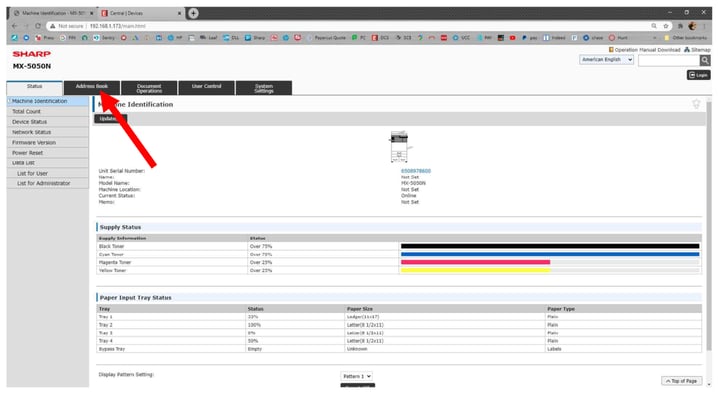Click the zoom magnifier in address bar
Screen dimensions: 718x393
pos(654,26)
